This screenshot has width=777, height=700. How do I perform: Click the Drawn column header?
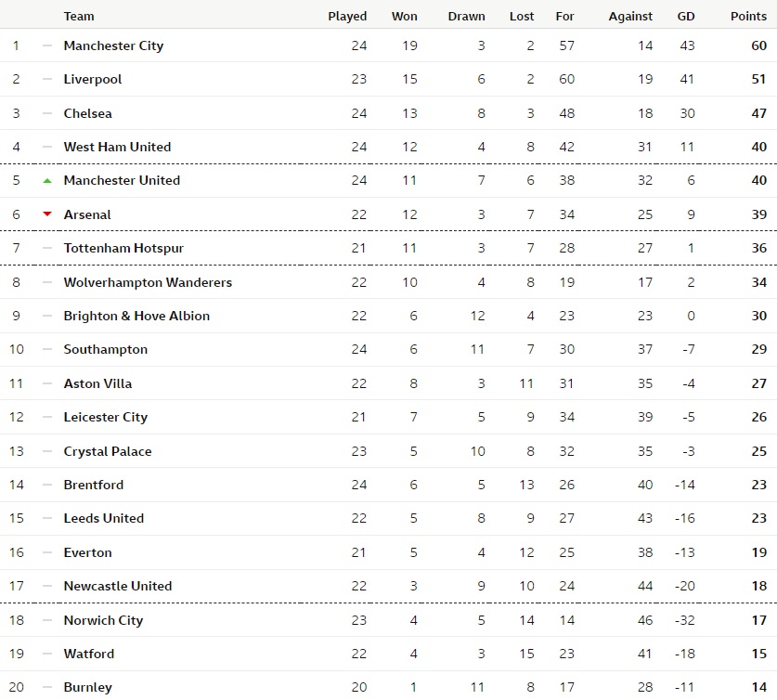466,17
